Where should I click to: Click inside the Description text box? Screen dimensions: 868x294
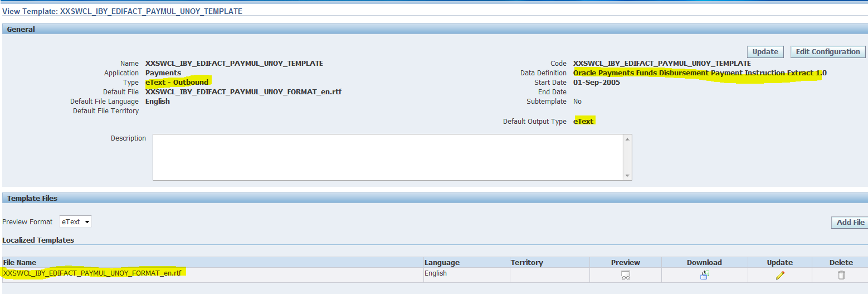click(x=388, y=157)
